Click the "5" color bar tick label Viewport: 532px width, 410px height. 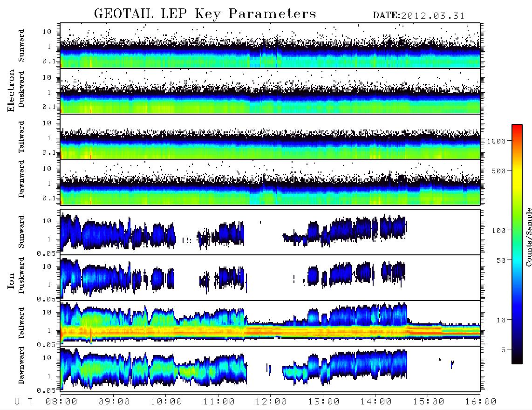coord(504,350)
